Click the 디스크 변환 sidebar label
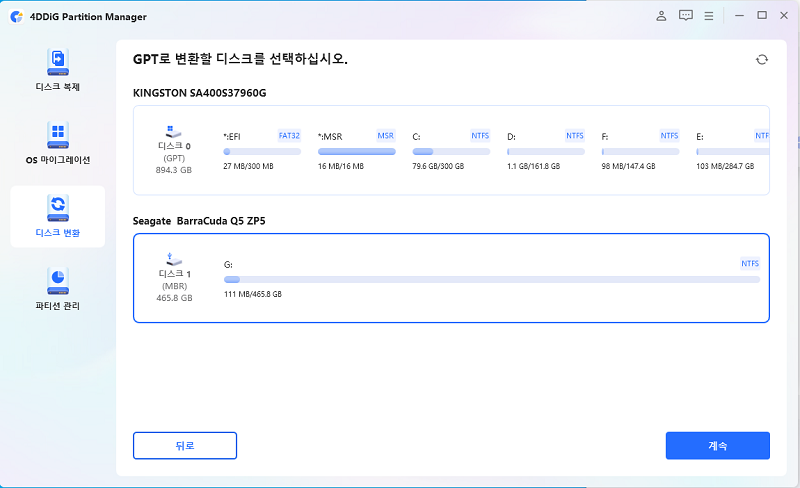The image size is (800, 488). click(58, 233)
